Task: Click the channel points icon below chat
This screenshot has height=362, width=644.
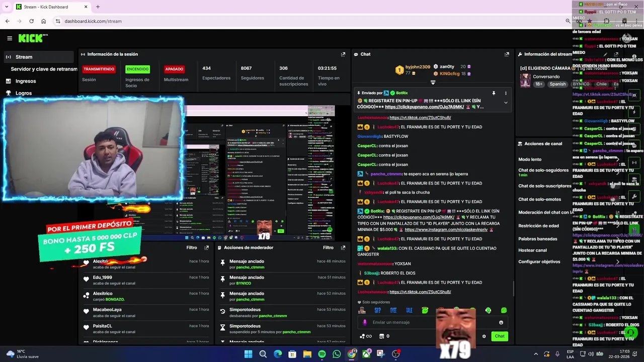Action: [x=365, y=336]
